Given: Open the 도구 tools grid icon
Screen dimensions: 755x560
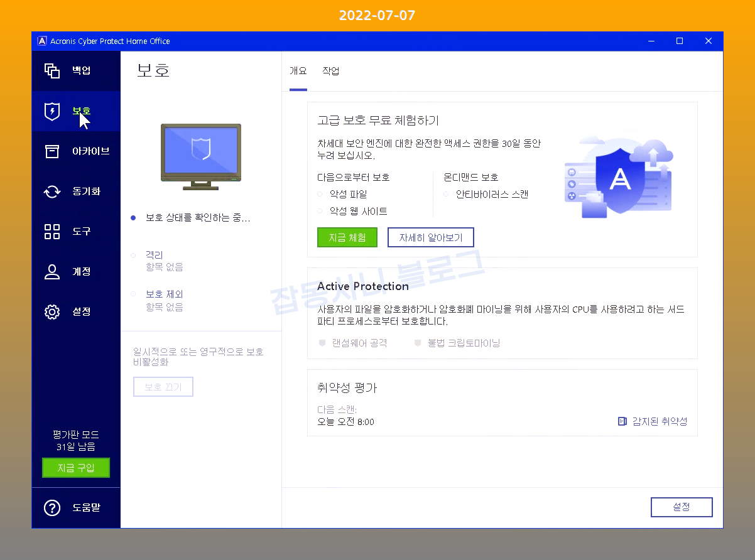Looking at the screenshot, I should [x=52, y=232].
